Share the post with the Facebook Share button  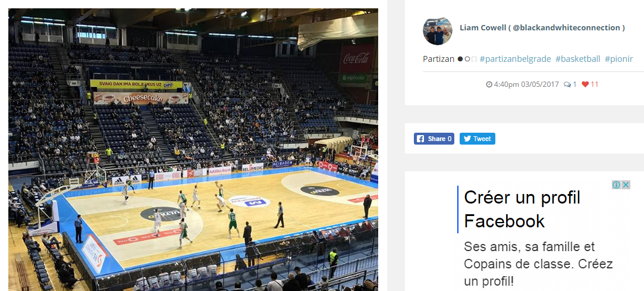pyautogui.click(x=433, y=139)
